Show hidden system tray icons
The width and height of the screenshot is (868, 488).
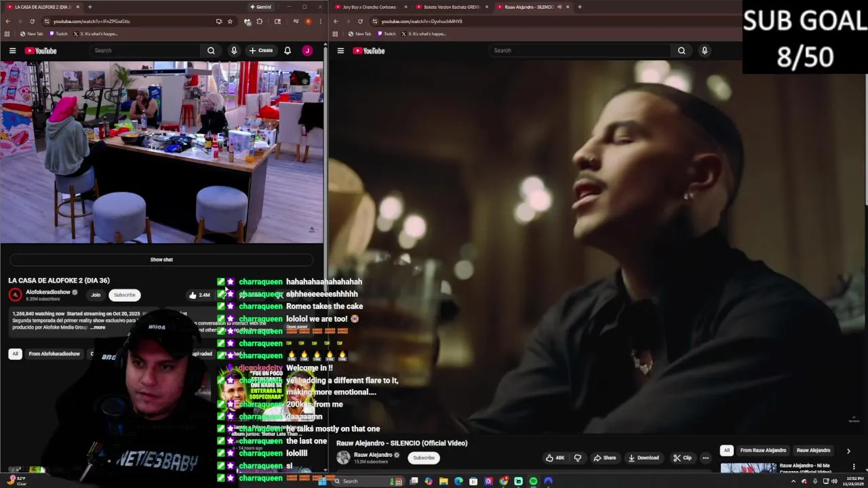coord(795,481)
